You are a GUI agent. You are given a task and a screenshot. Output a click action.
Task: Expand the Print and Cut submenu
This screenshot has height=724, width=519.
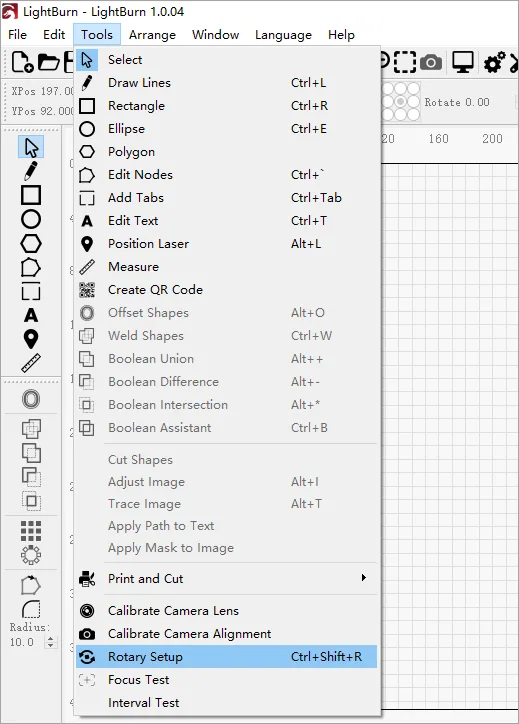coord(226,579)
